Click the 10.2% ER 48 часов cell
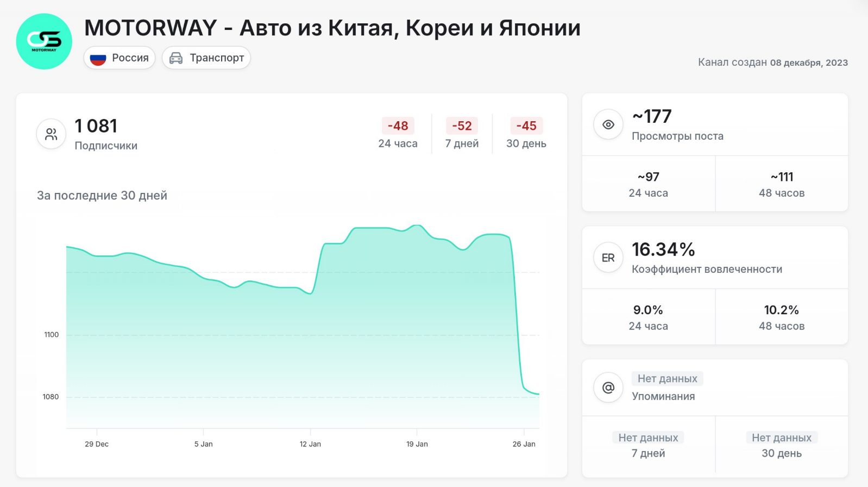868x487 pixels. point(782,317)
